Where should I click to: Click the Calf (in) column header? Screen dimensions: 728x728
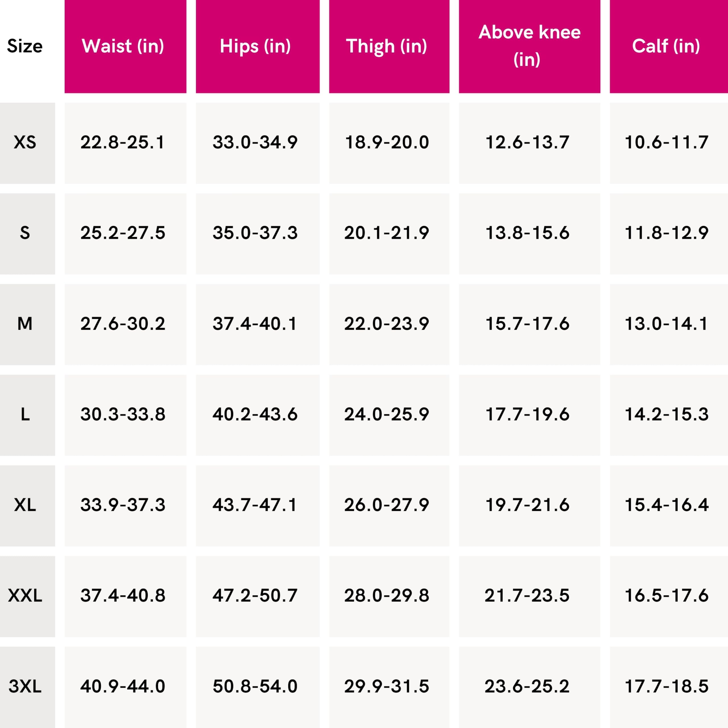[669, 46]
